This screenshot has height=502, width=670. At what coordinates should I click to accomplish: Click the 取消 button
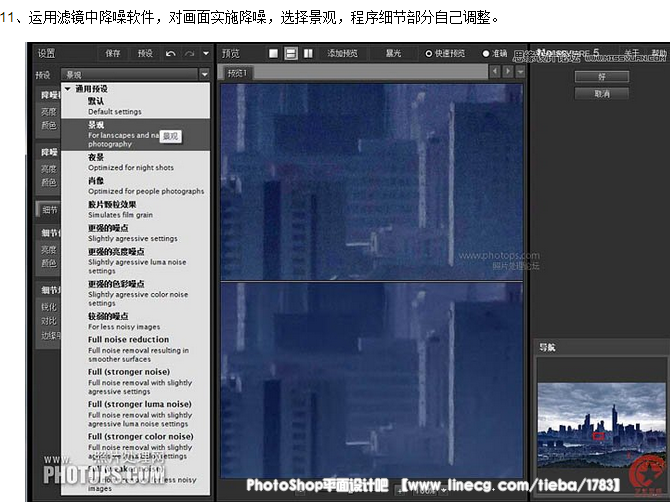tap(602, 94)
